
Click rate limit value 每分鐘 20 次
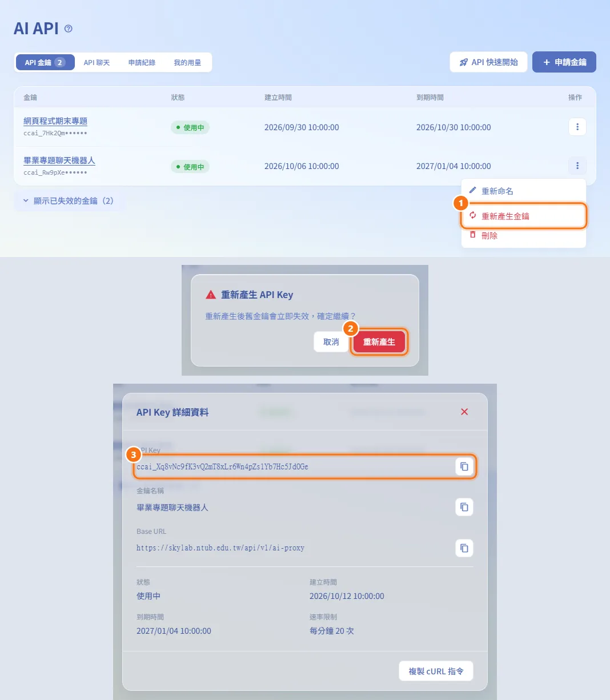click(332, 631)
